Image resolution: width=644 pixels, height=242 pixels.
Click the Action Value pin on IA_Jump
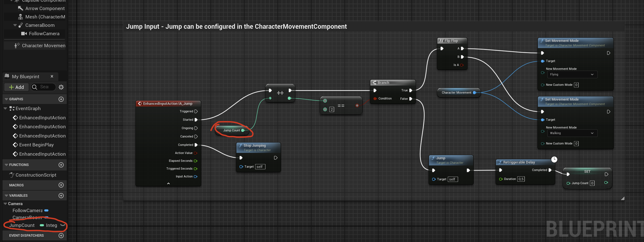click(195, 153)
